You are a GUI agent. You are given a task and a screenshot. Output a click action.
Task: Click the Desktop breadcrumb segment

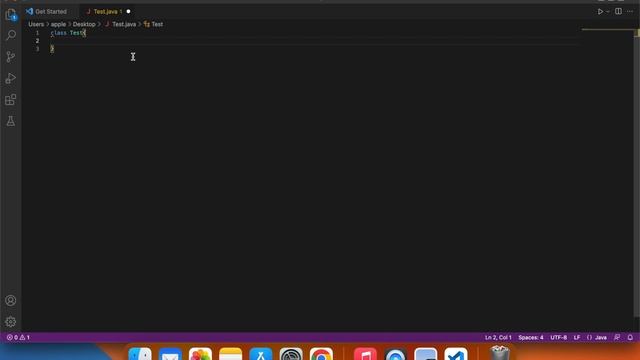(x=84, y=24)
